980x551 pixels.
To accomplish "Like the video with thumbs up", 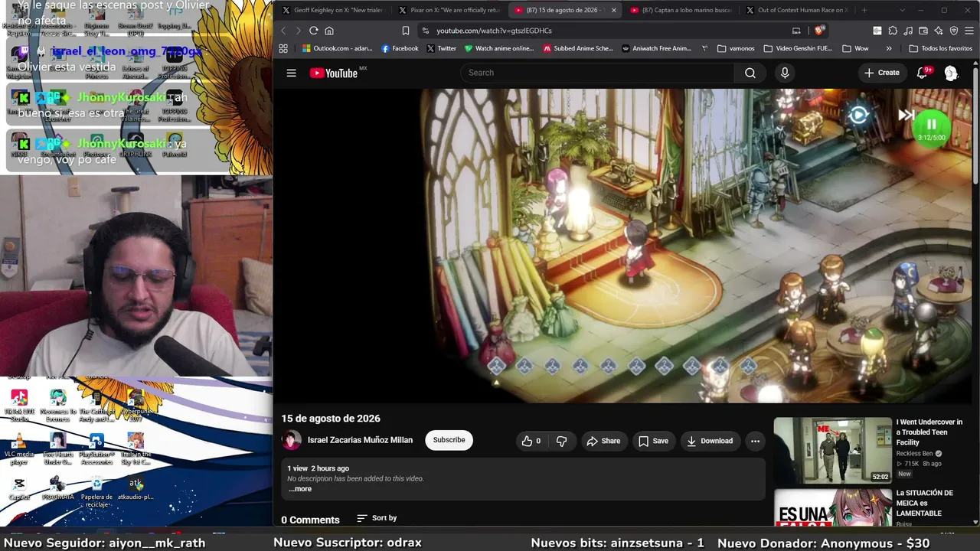I will 531,441.
